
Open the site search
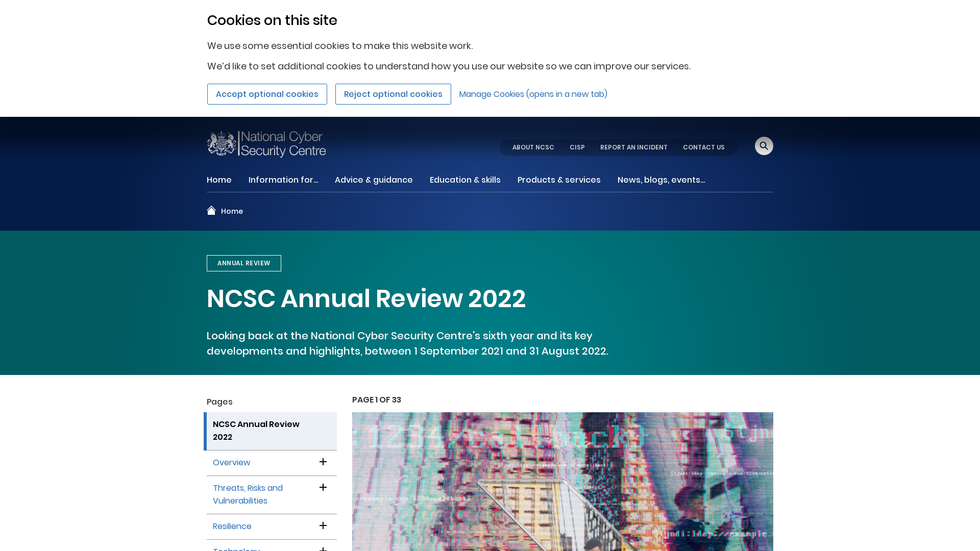pyautogui.click(x=764, y=146)
